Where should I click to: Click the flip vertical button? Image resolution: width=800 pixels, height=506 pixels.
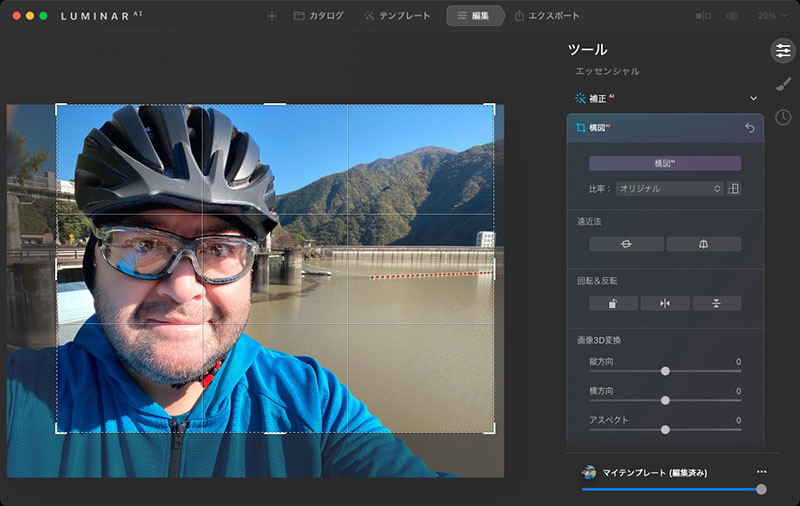click(716, 303)
